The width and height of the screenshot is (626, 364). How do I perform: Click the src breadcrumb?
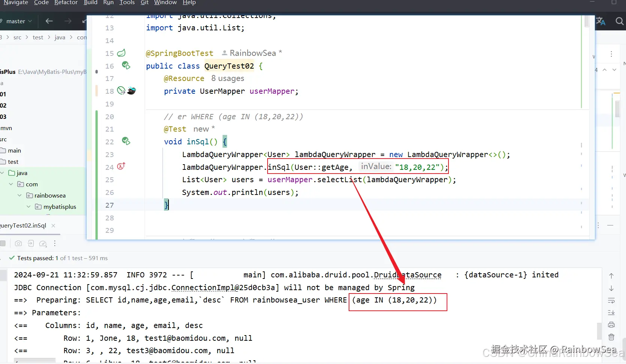point(17,37)
